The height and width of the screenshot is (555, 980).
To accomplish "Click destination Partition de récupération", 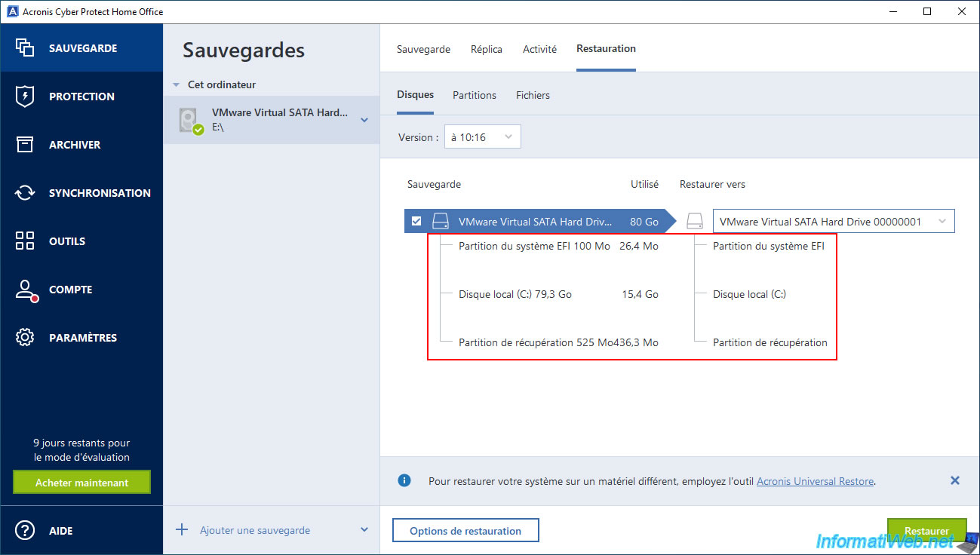I will 770,342.
